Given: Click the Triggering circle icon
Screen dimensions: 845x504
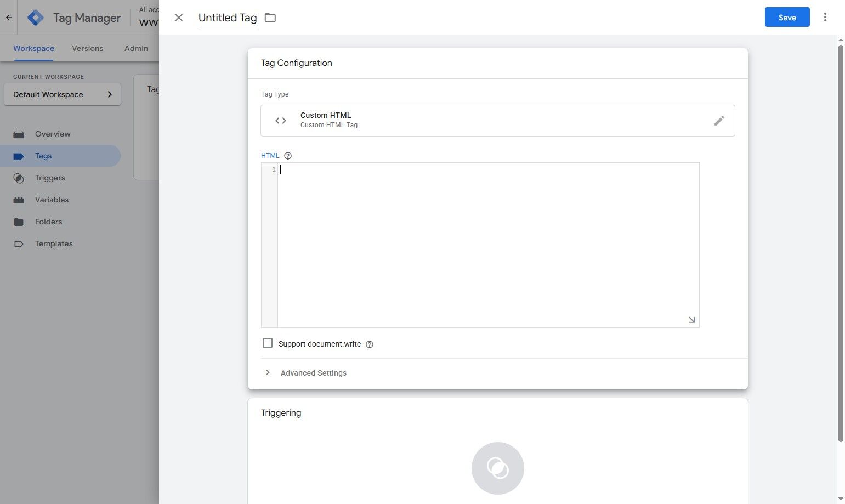Looking at the screenshot, I should pos(498,468).
